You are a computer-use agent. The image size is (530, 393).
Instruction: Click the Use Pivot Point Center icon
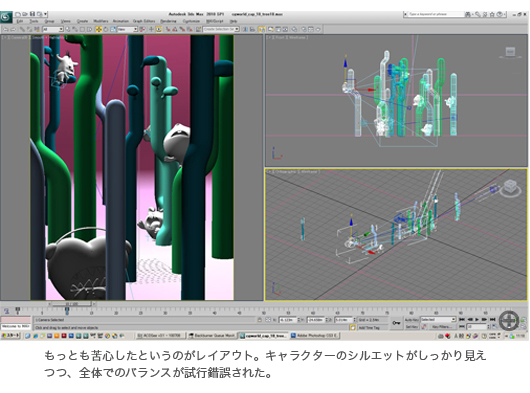143,29
